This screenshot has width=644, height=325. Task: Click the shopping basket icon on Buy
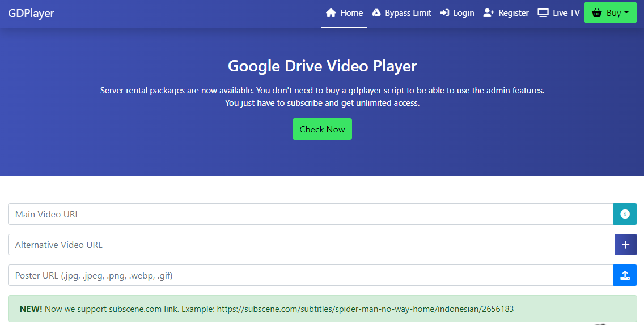click(x=596, y=13)
